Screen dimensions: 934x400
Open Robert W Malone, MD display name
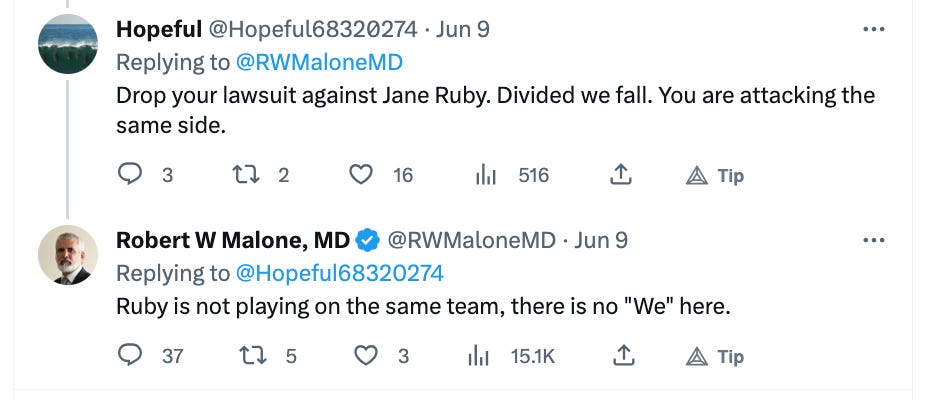pyautogui.click(x=233, y=240)
